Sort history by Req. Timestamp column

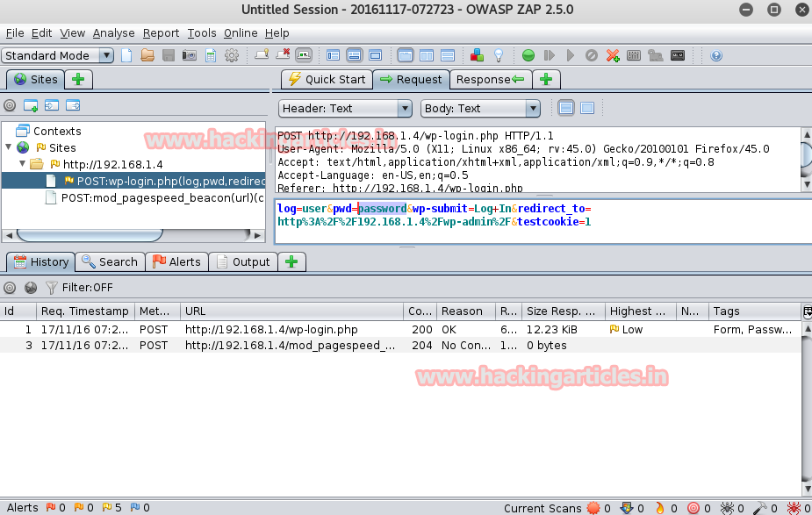85,311
